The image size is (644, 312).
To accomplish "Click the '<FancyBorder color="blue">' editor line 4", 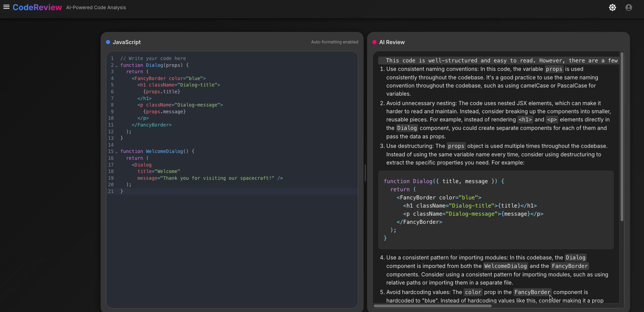I will 169,78.
